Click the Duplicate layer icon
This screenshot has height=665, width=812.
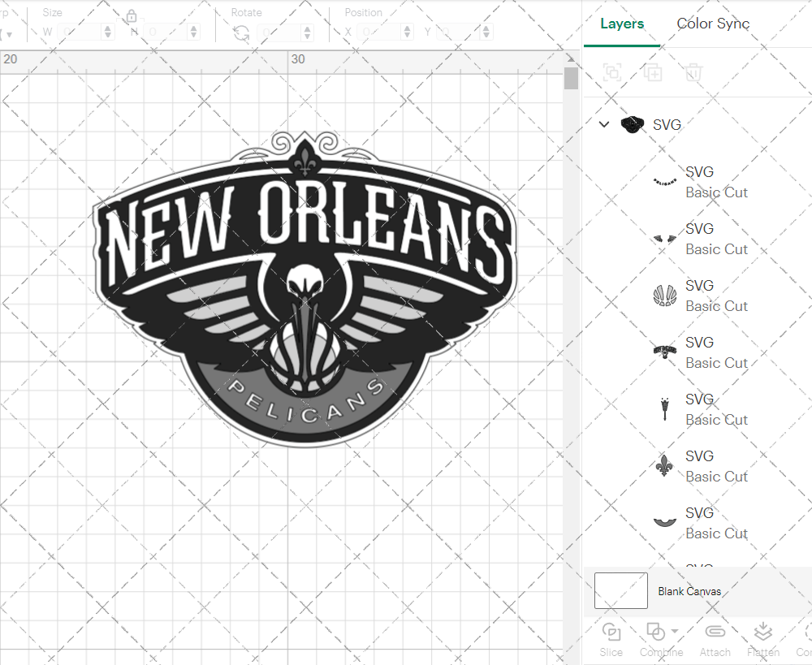click(x=653, y=72)
